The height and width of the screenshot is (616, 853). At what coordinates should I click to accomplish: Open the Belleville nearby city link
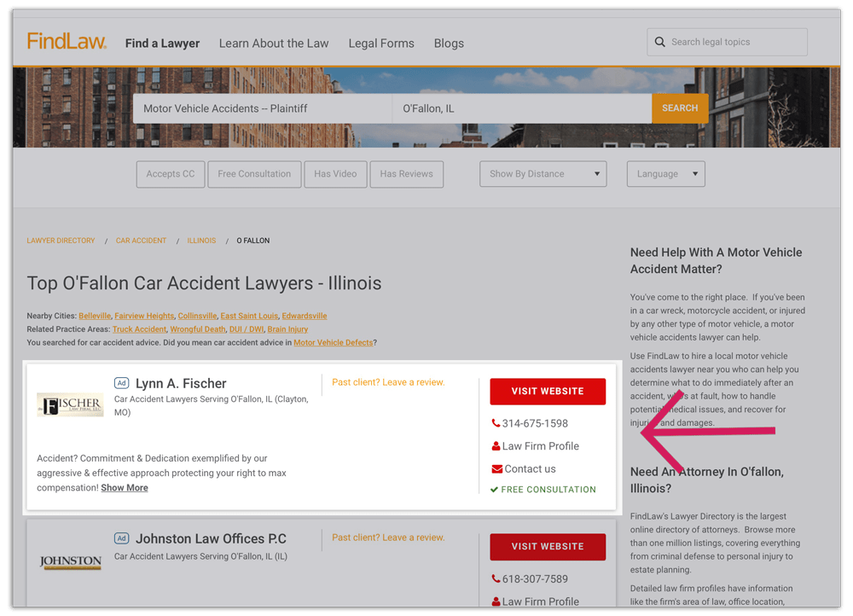tap(95, 316)
